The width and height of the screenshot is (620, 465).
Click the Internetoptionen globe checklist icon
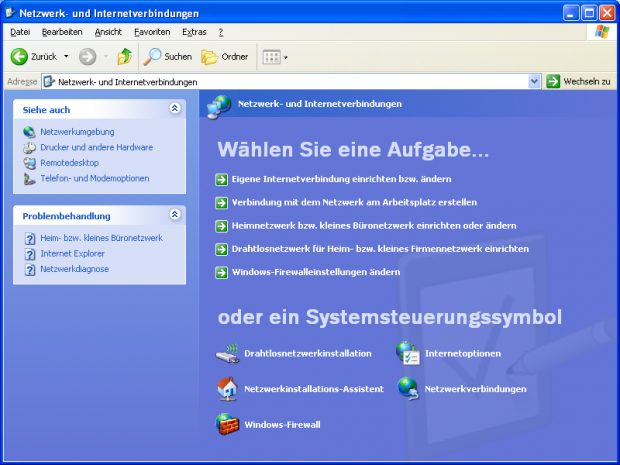[x=408, y=353]
